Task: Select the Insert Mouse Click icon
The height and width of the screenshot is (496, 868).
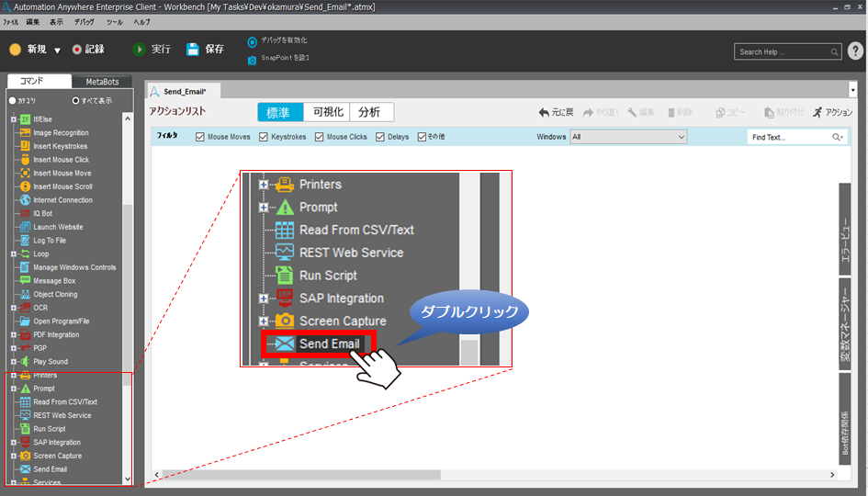Action: click(25, 160)
